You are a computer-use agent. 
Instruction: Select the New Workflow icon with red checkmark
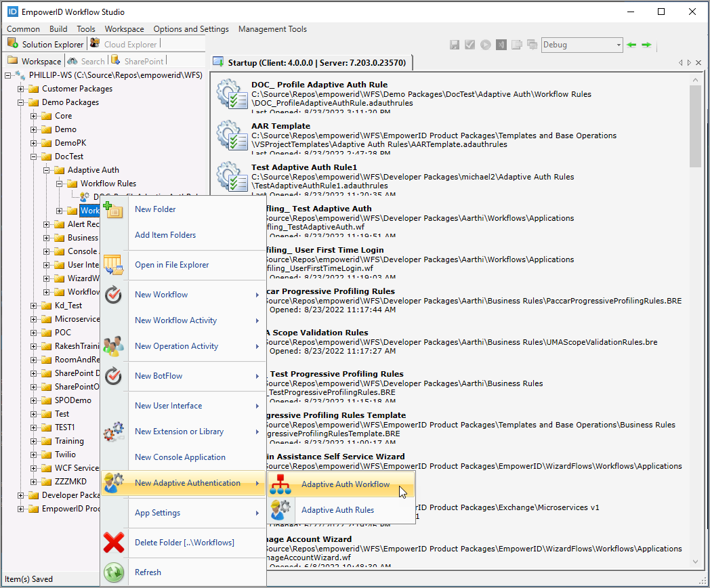coord(114,295)
